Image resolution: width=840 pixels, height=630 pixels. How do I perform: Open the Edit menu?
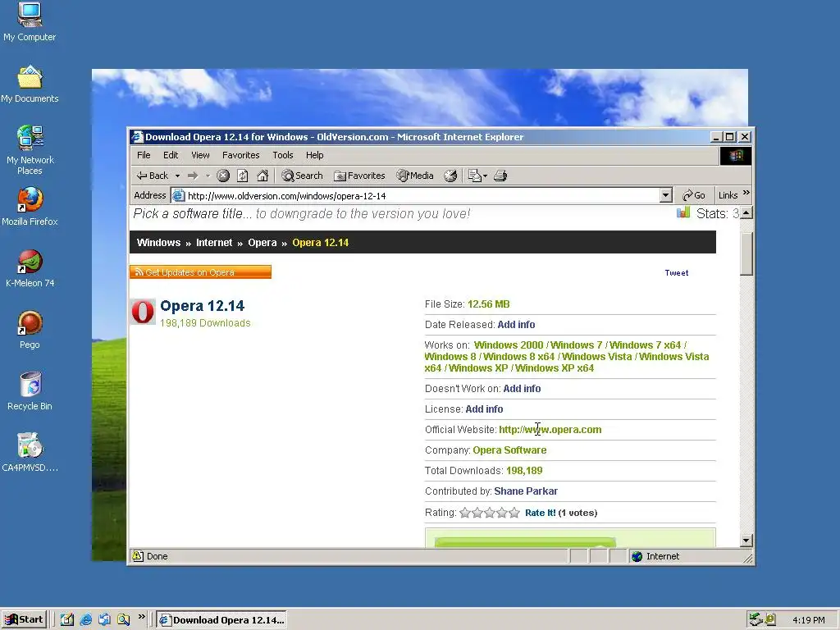171,155
